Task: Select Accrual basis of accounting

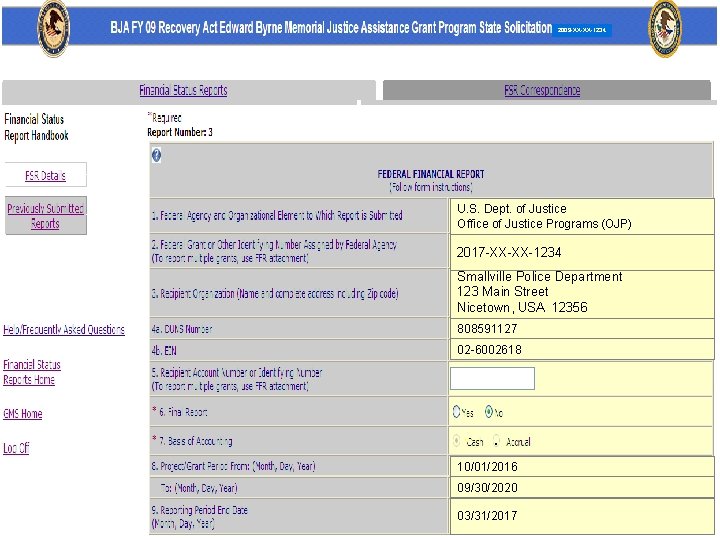Action: pyautogui.click(x=496, y=441)
